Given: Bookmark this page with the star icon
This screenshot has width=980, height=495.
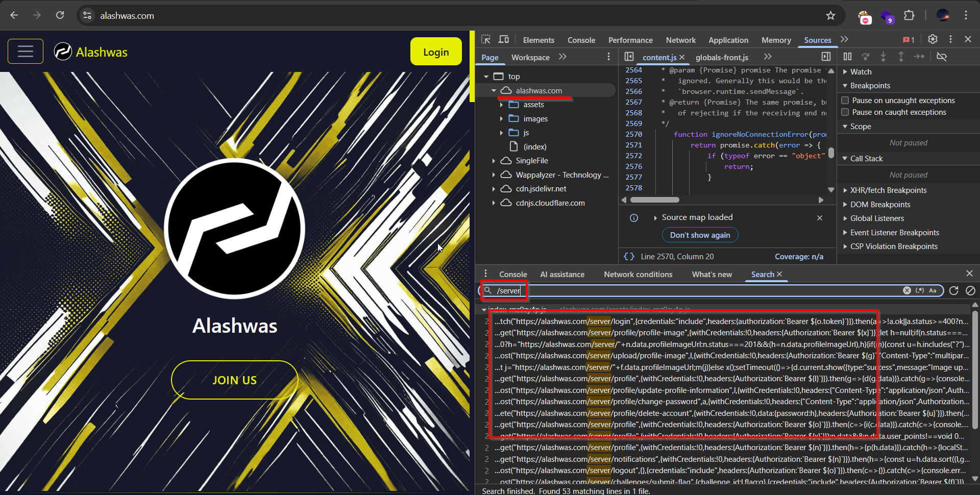Looking at the screenshot, I should 830,15.
